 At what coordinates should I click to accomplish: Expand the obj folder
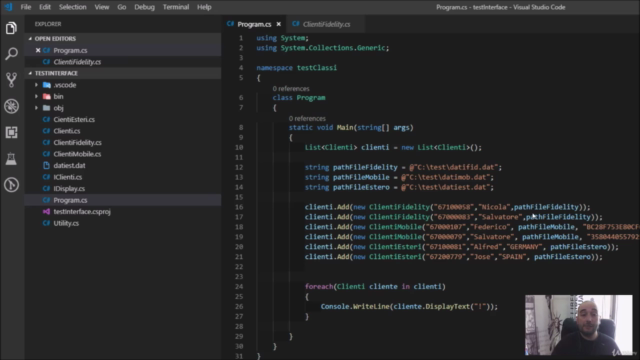pos(36,108)
